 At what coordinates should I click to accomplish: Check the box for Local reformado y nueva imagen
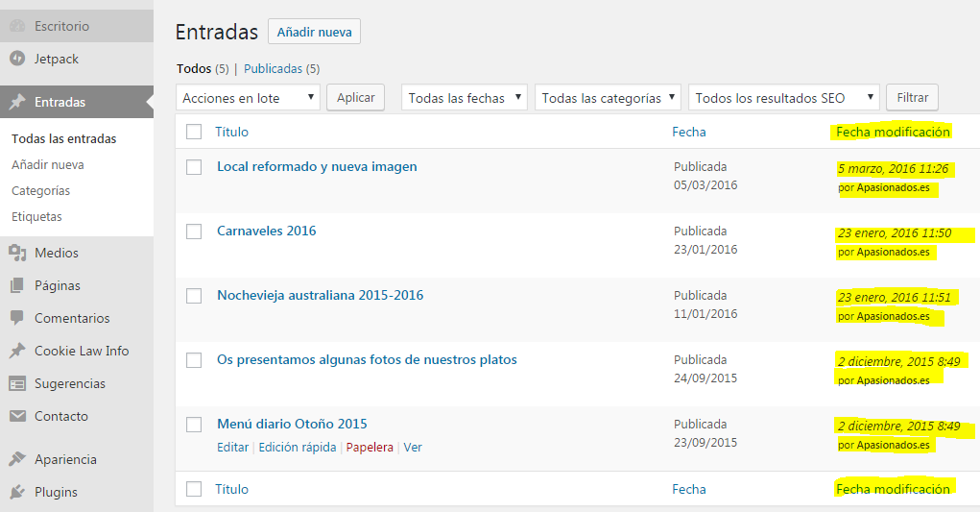(194, 167)
